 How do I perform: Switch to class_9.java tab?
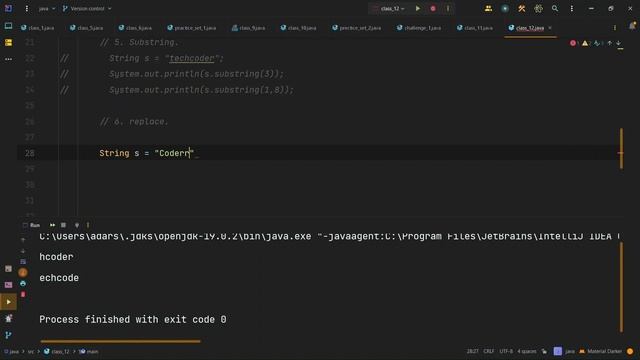tap(249, 28)
